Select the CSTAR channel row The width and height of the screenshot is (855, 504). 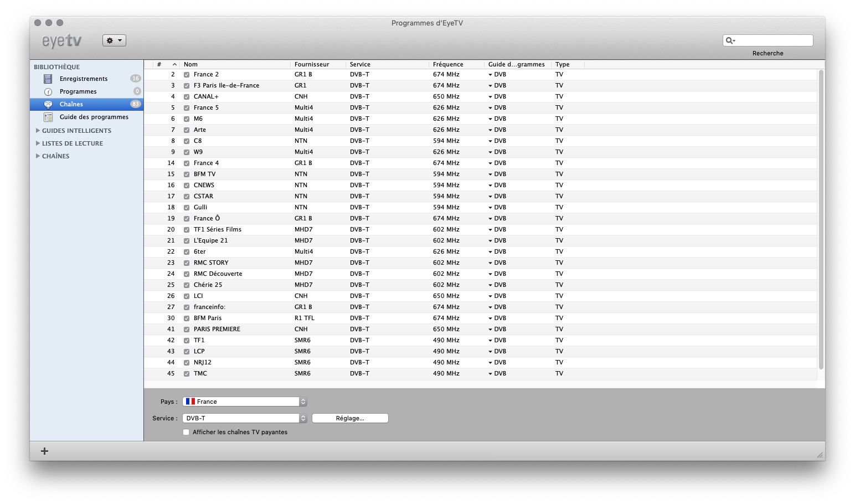pos(481,196)
